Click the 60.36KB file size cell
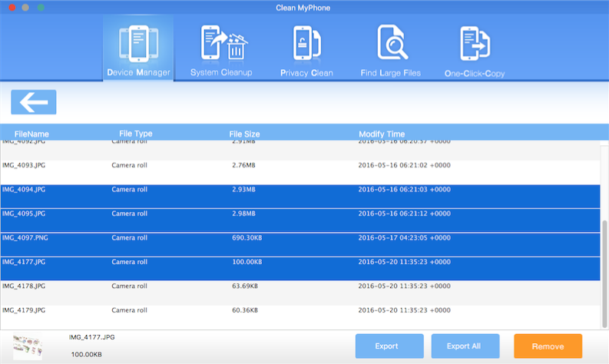This screenshot has width=609, height=364. pos(245,310)
